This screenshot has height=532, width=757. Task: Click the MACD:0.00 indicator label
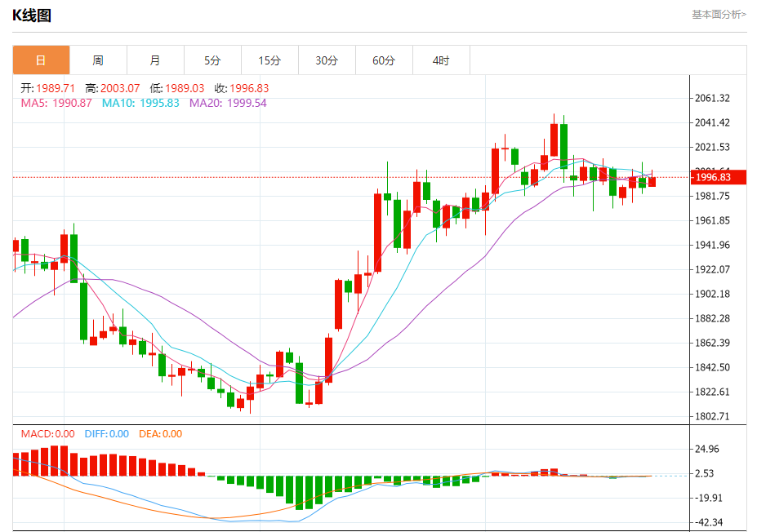[48, 433]
